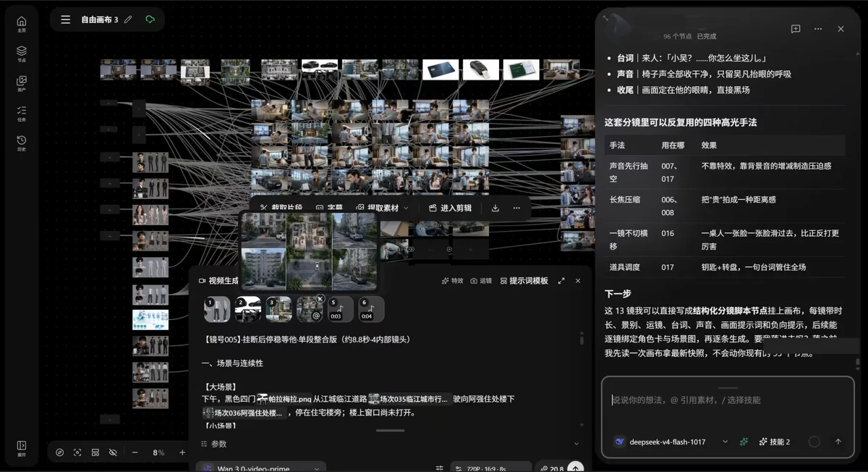Select reference thumbnail number 1
This screenshot has width=868, height=472.
point(216,309)
